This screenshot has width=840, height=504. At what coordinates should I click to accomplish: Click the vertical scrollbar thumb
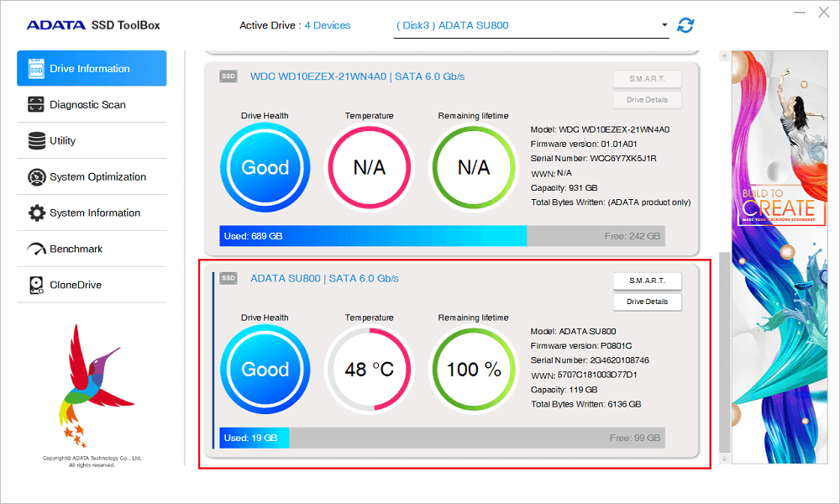click(x=724, y=353)
